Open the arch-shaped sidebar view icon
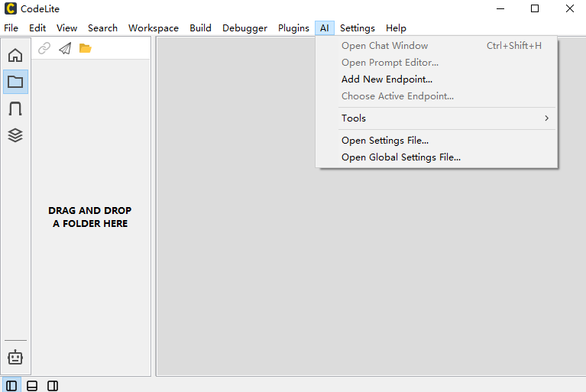This screenshot has height=392, width=586. (15, 109)
